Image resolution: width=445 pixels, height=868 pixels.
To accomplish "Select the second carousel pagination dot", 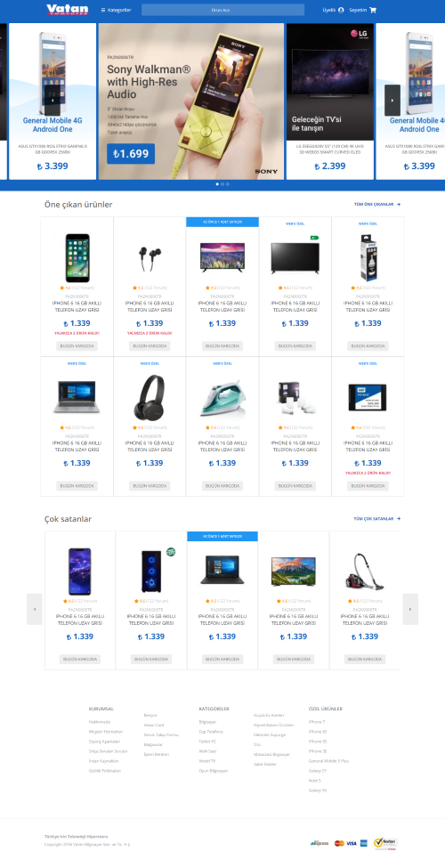I will [x=222, y=183].
